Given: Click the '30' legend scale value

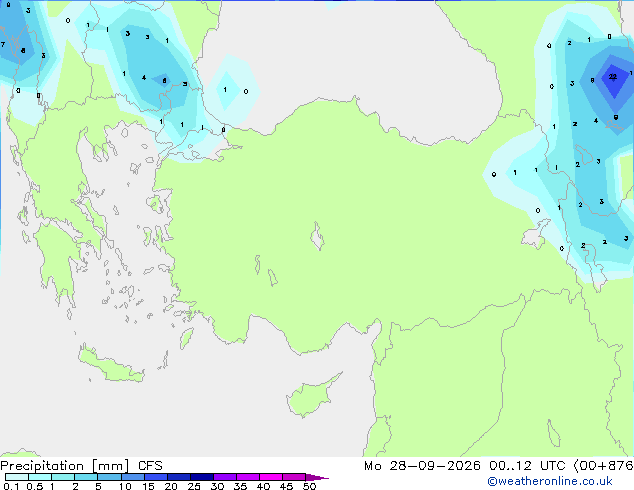Looking at the screenshot, I should tap(217, 486).
